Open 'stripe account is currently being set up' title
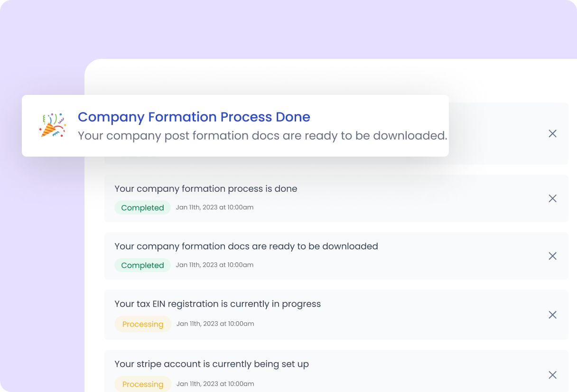The height and width of the screenshot is (392, 577). coord(211,364)
